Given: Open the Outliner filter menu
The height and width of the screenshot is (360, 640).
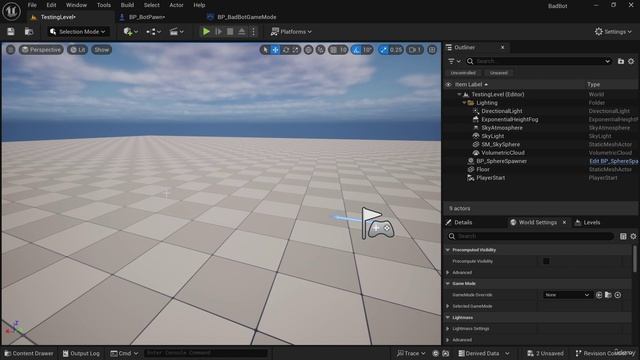Looking at the screenshot, I should [454, 61].
